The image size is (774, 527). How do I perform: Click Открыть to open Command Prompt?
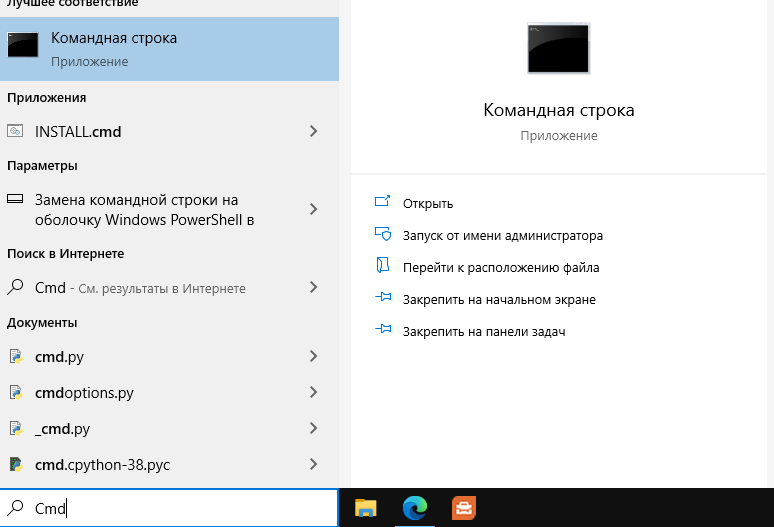coord(427,203)
